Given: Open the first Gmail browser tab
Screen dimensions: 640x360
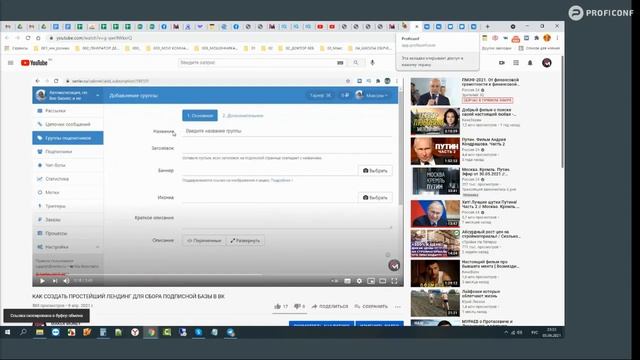Looking at the screenshot, I should point(8,27).
